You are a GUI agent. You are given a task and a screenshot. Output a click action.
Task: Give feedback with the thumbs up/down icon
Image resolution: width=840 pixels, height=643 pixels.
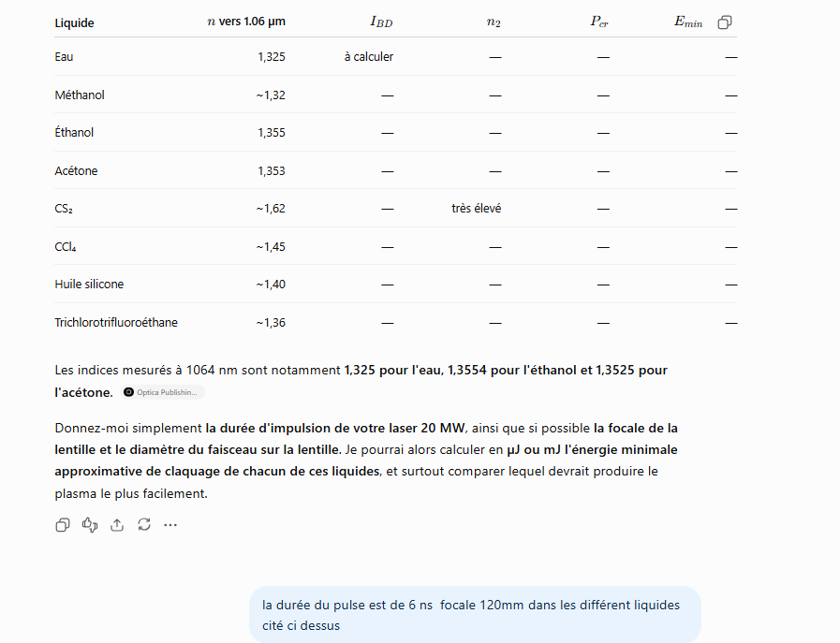(x=90, y=525)
